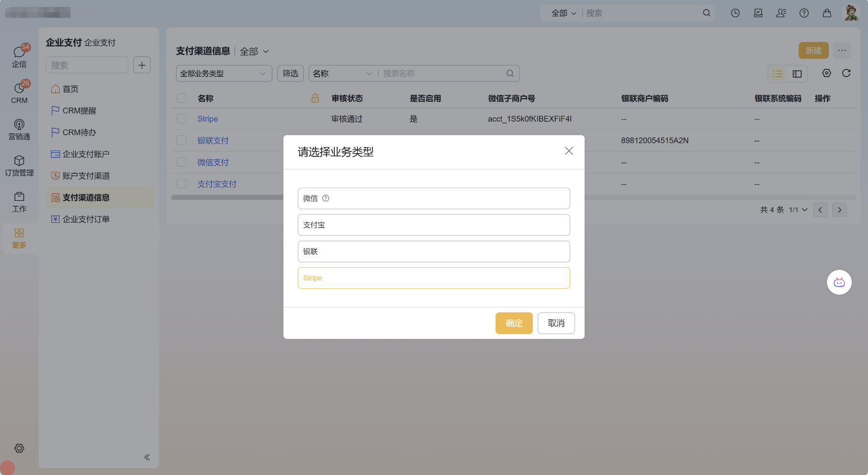Open the 1/1 page selector dropdown

pos(798,210)
